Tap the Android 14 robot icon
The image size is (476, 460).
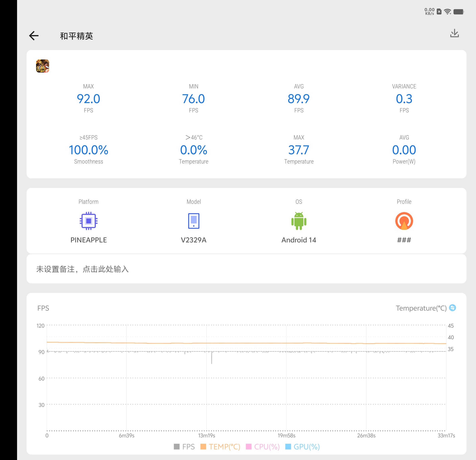(299, 221)
